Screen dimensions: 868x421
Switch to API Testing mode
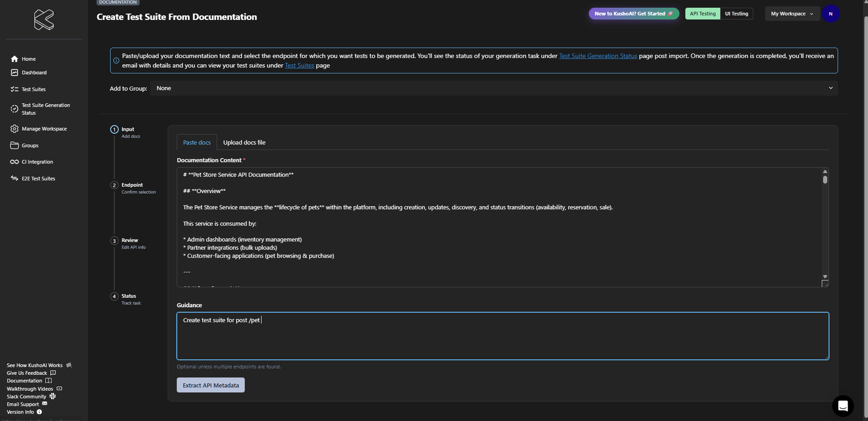coord(703,14)
